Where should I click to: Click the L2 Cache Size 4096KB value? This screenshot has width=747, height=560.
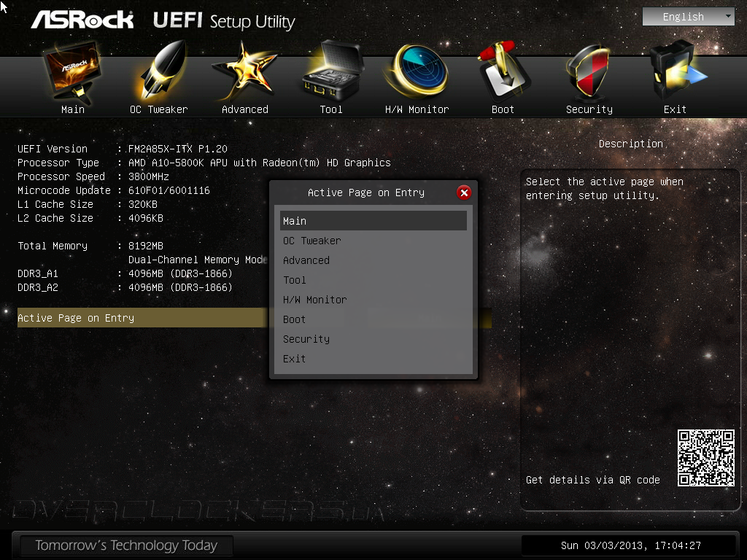point(146,218)
